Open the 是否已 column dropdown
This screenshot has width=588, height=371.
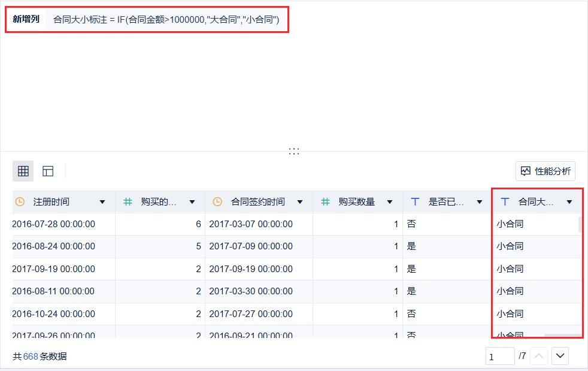[479, 201]
